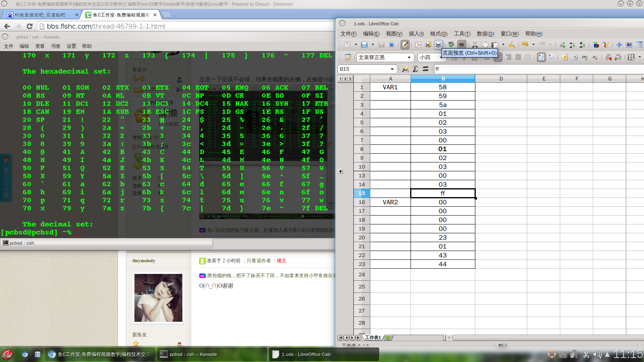The height and width of the screenshot is (362, 644).
Task: Open Page Preview in Calc toolbar
Action: (x=438, y=45)
